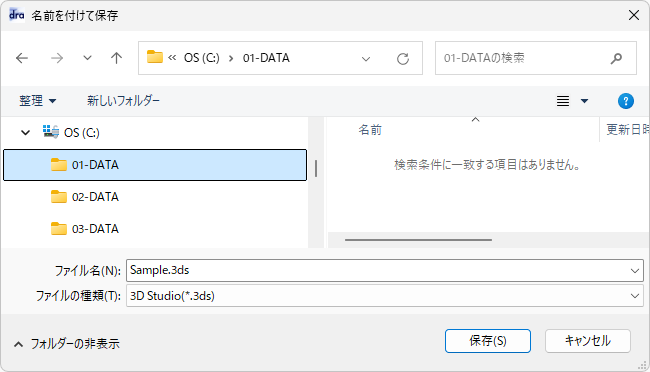
Task: Click the forward navigation arrow
Action: click(x=57, y=58)
